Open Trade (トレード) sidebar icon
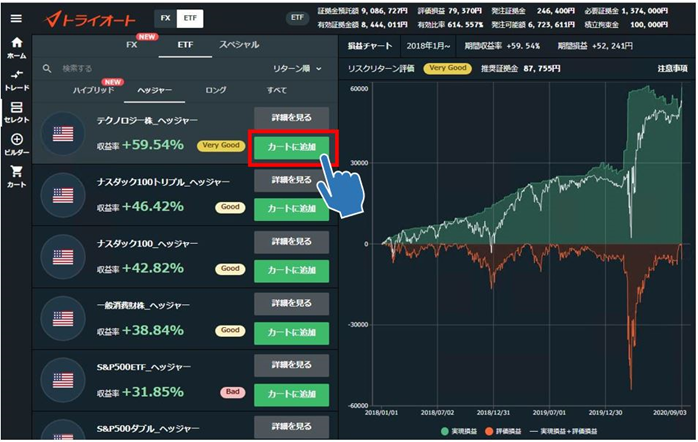The height and width of the screenshot is (442, 698). (x=16, y=80)
